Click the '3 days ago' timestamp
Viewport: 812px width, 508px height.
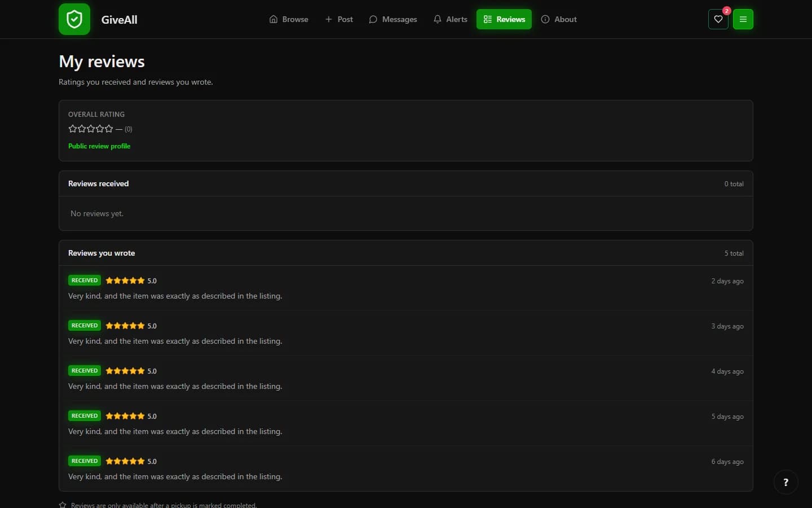click(x=727, y=326)
